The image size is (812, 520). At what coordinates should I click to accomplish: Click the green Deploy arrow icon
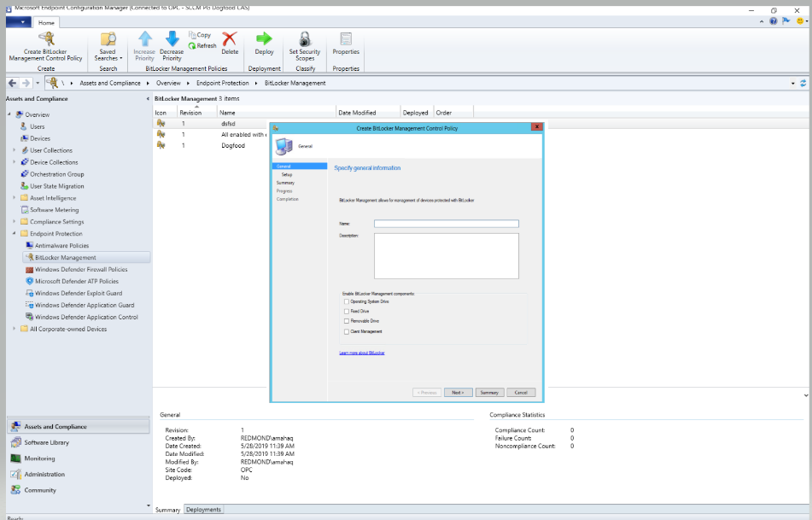coord(264,38)
